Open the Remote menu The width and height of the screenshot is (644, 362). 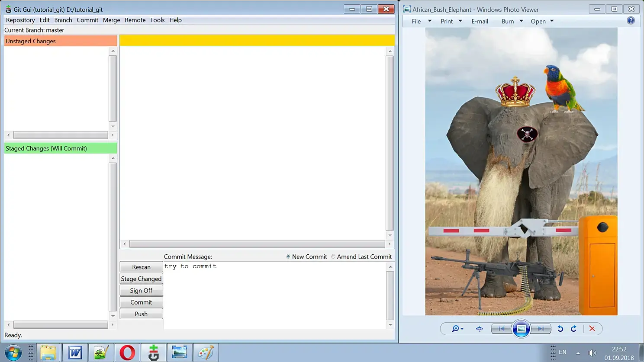click(135, 20)
